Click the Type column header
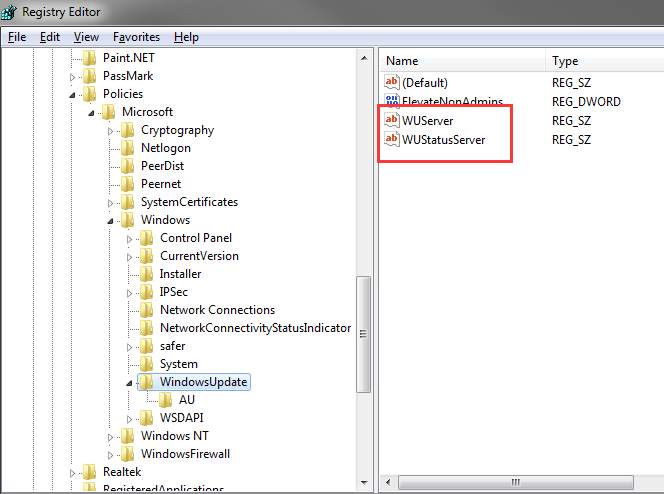664x494 pixels. (x=600, y=61)
